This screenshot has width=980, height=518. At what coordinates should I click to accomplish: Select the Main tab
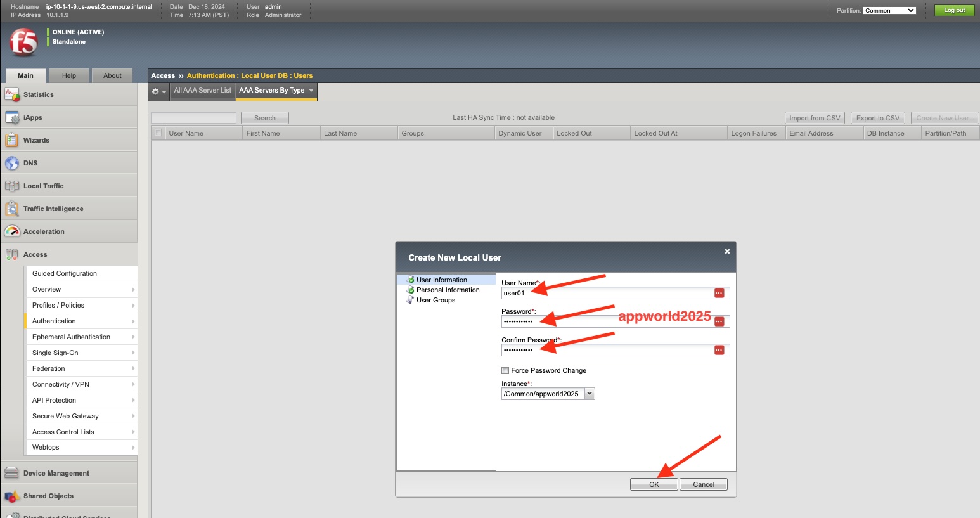(x=25, y=75)
